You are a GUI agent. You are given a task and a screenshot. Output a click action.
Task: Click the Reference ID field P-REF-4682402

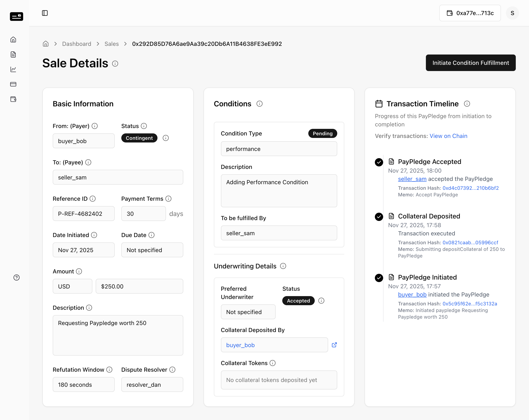coord(84,213)
